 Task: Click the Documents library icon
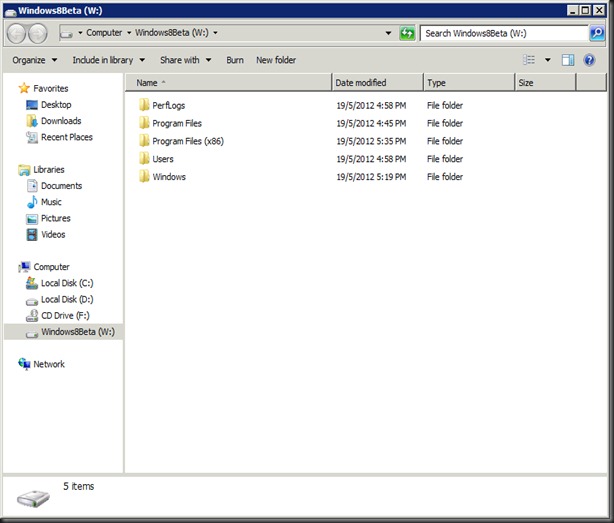[32, 186]
